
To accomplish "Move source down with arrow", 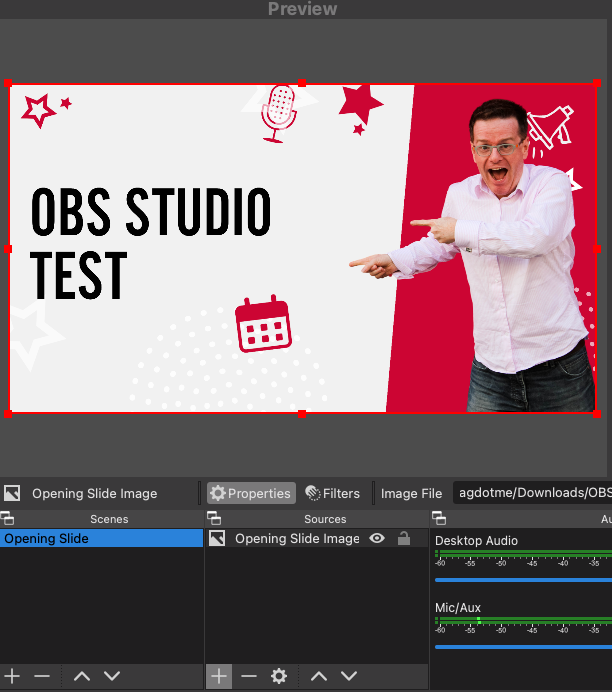I will pyautogui.click(x=349, y=676).
